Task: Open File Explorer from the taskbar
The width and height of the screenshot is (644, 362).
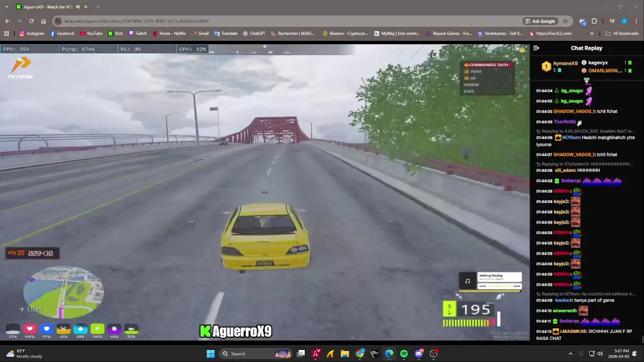Action: coord(345,353)
